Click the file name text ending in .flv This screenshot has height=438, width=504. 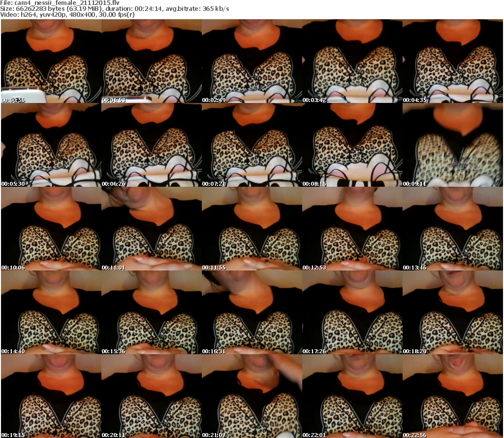(67, 3)
